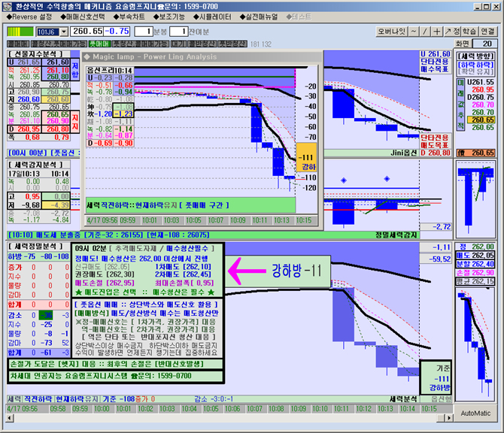This screenshot has width=504, height=433.
Task: Toggle the 풋청산.콜매매가능 indicator
Action: 140,44
